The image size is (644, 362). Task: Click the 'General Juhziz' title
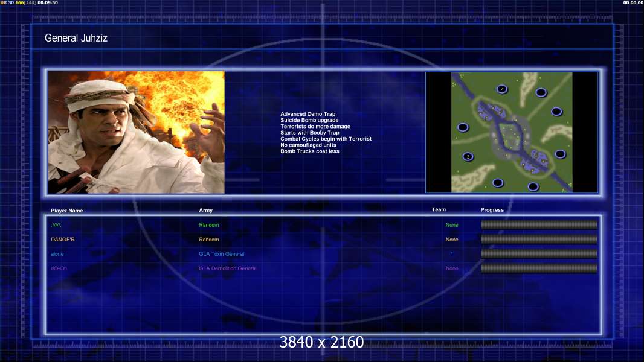76,38
